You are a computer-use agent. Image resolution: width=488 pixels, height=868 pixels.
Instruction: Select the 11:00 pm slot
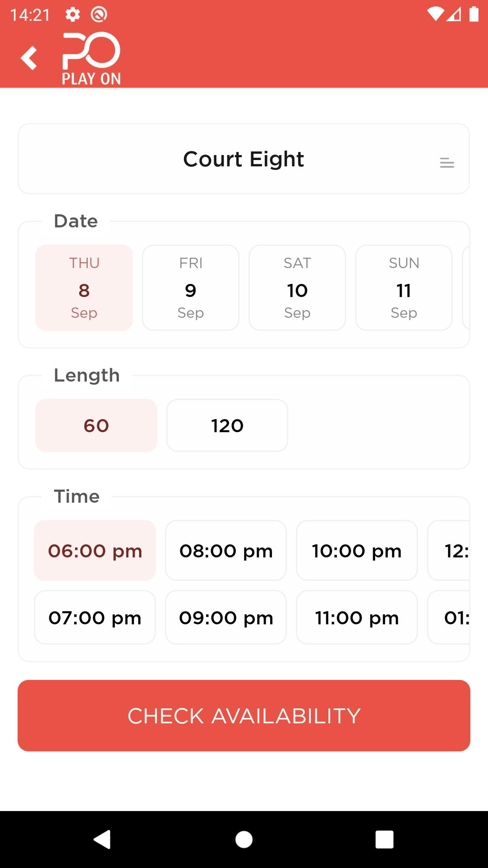(357, 618)
